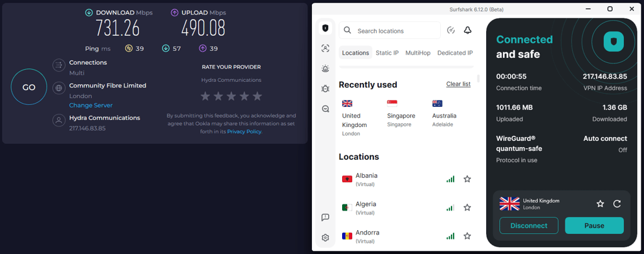Click the VPN IP address 217.146.83.85

coord(604,76)
